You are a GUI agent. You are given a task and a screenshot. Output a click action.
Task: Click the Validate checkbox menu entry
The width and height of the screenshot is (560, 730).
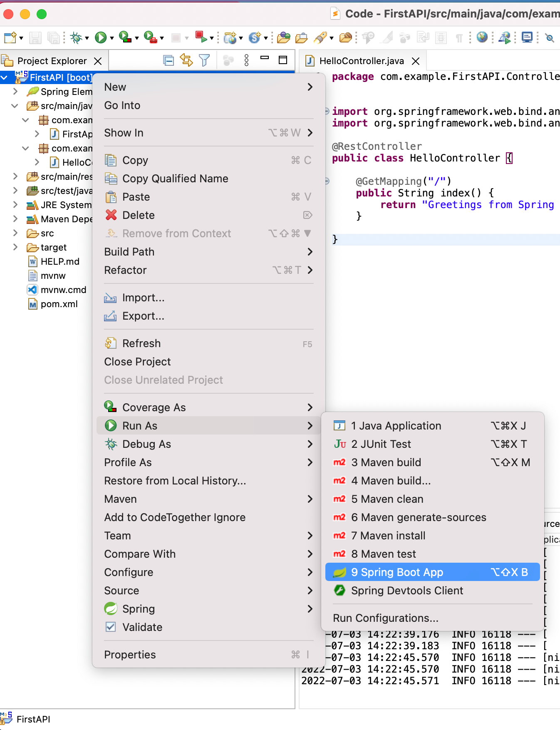click(x=208, y=627)
